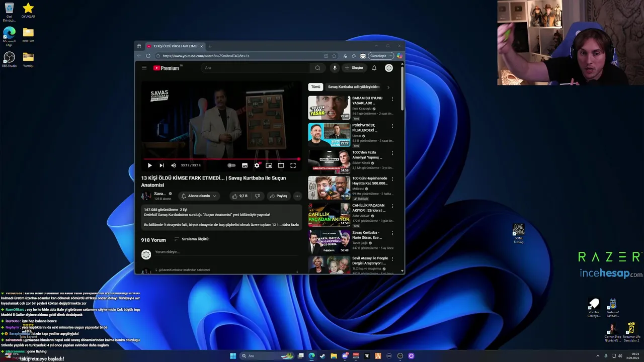This screenshot has height=362, width=644.
Task: Open more actions ellipsis beside Paylaş
Action: (297, 196)
